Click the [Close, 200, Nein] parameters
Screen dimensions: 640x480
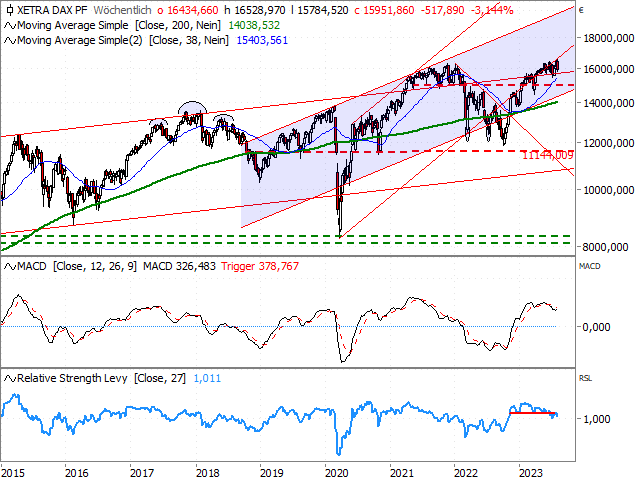pyautogui.click(x=178, y=25)
